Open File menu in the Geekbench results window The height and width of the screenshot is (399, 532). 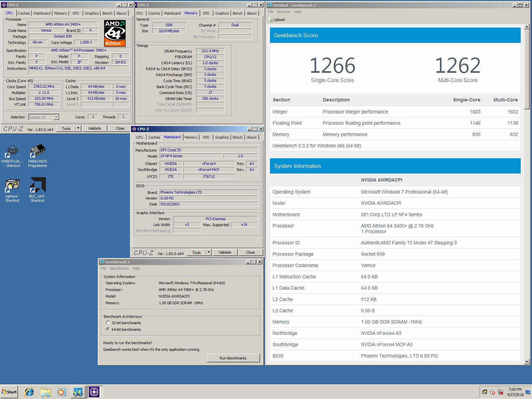tap(271, 12)
